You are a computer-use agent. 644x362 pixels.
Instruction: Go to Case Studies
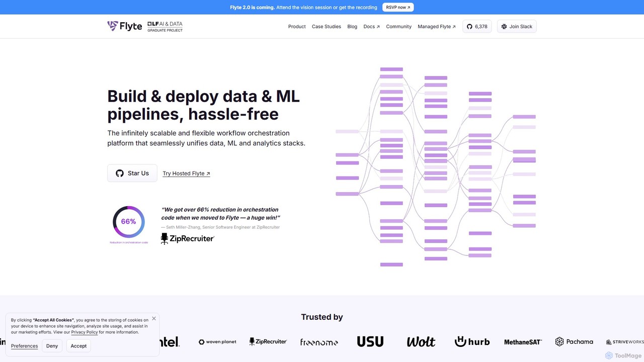click(x=327, y=27)
